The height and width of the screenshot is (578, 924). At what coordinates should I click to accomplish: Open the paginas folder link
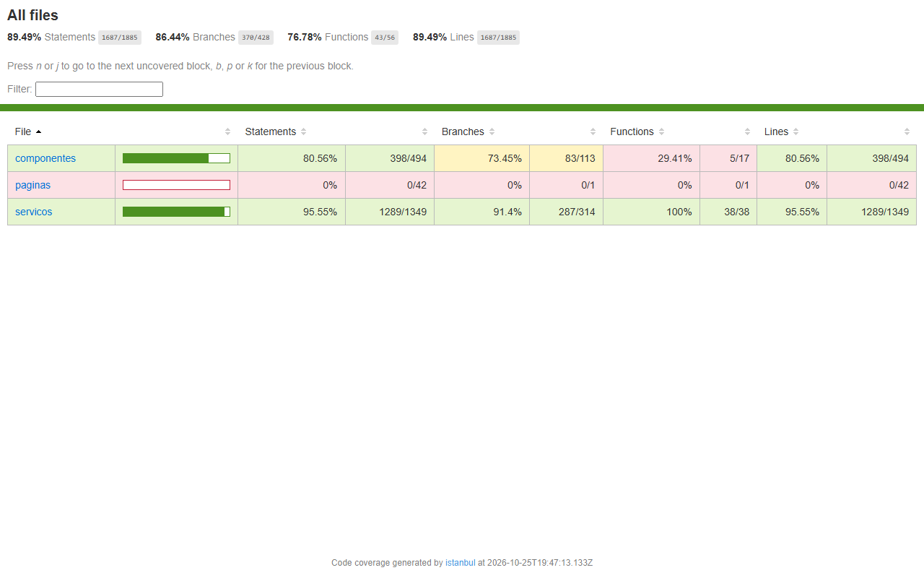pyautogui.click(x=32, y=185)
